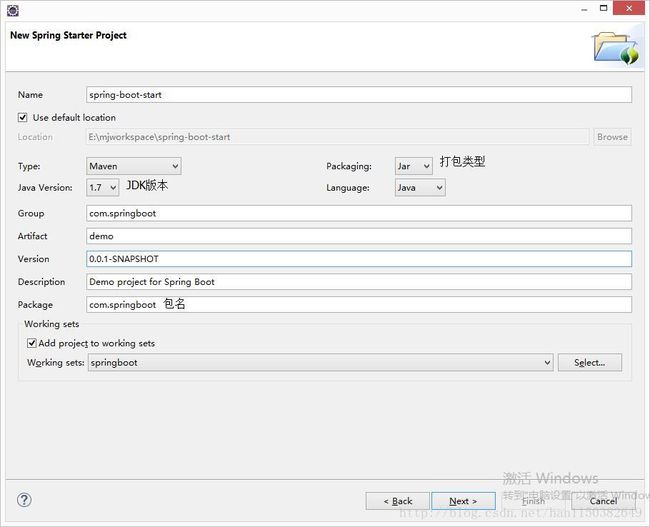
Task: Click the Description input field
Action: click(x=359, y=282)
